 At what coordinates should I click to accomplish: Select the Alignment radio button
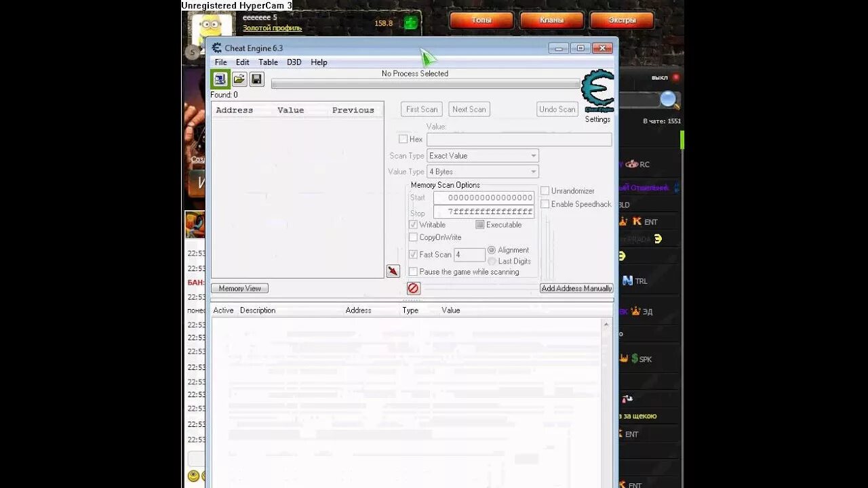pyautogui.click(x=492, y=250)
